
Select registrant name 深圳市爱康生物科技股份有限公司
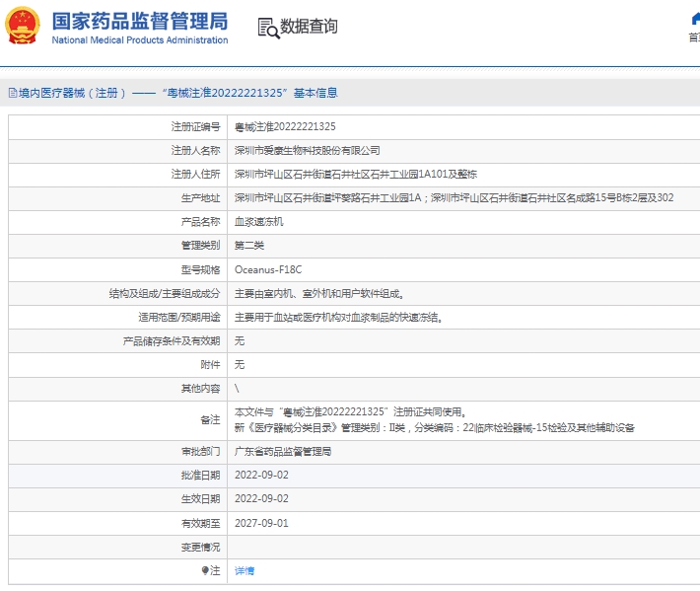[308, 151]
